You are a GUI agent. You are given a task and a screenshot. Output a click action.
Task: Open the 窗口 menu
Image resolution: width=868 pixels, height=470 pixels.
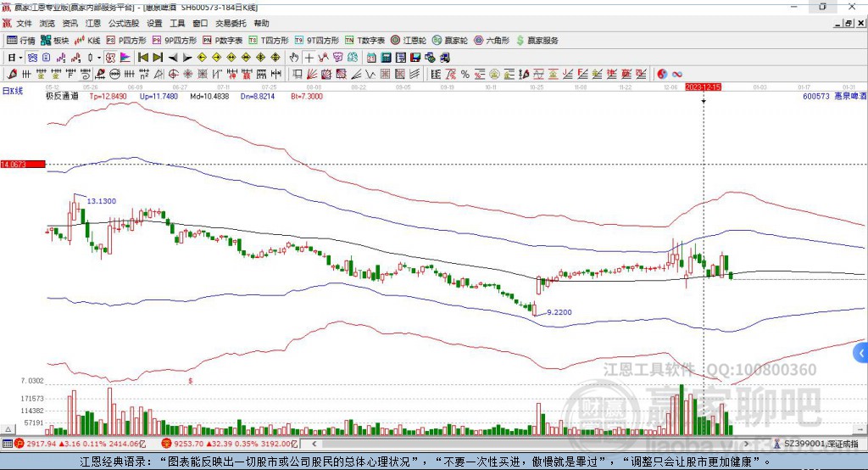point(200,23)
